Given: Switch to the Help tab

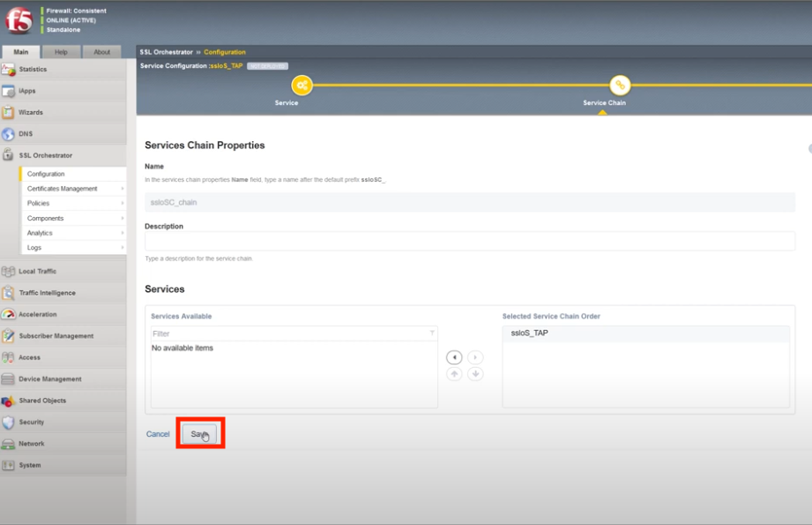Looking at the screenshot, I should (x=61, y=52).
